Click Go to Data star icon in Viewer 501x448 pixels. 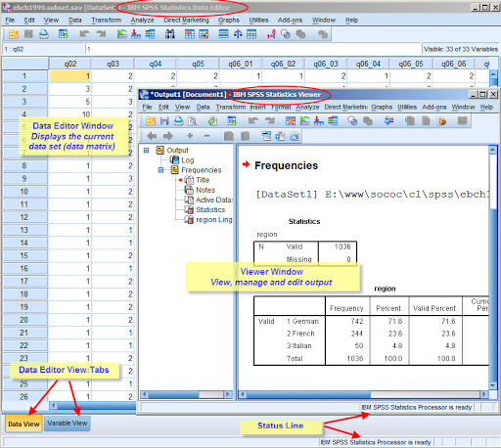[291, 121]
